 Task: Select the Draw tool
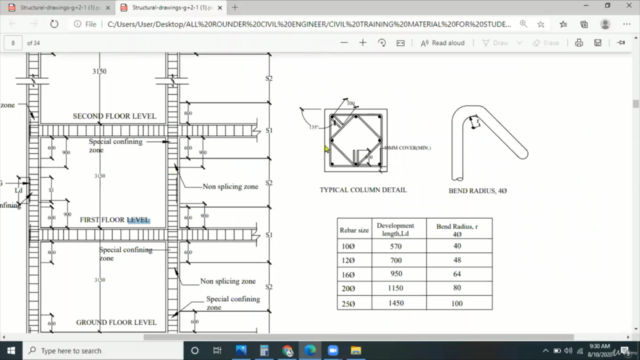click(495, 43)
